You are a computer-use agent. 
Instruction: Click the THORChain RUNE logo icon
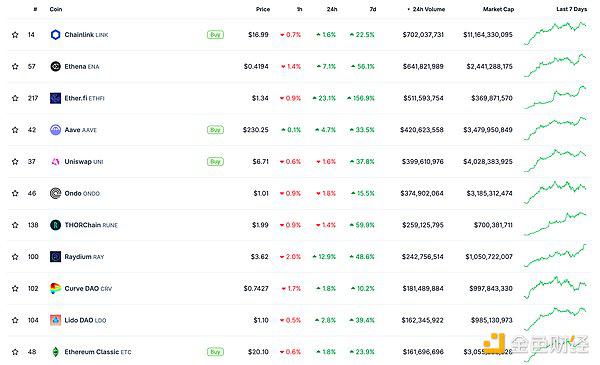point(55,225)
